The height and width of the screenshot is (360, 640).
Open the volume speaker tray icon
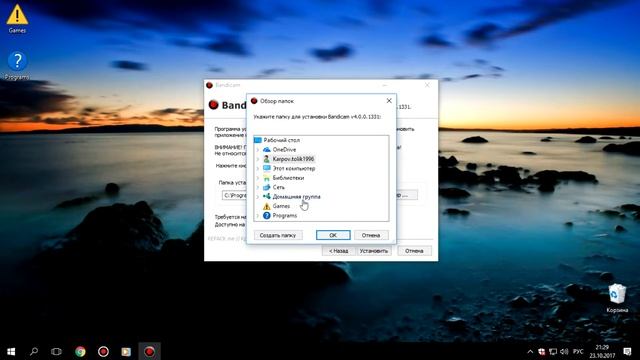coord(564,351)
